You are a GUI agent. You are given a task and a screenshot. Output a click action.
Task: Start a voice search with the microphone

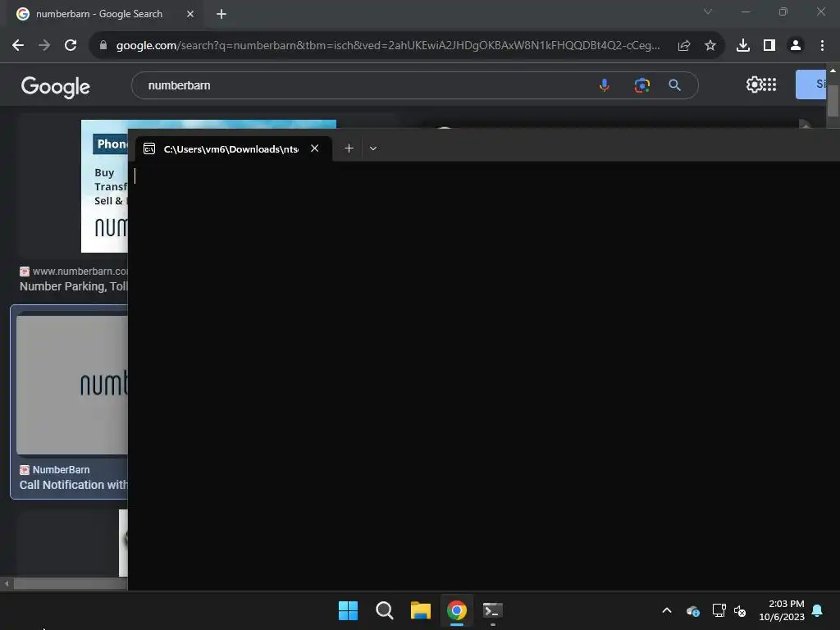pos(605,85)
